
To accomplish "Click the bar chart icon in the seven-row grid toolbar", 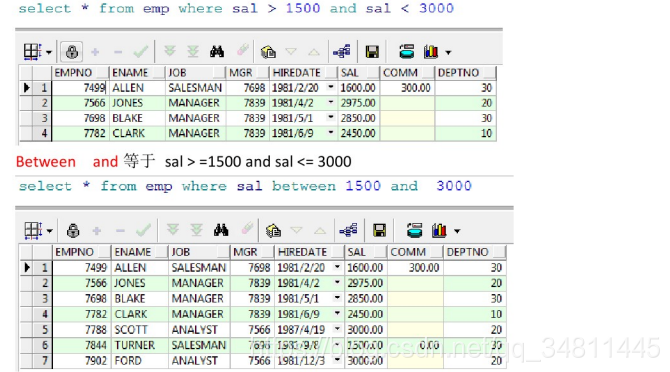I will point(439,230).
